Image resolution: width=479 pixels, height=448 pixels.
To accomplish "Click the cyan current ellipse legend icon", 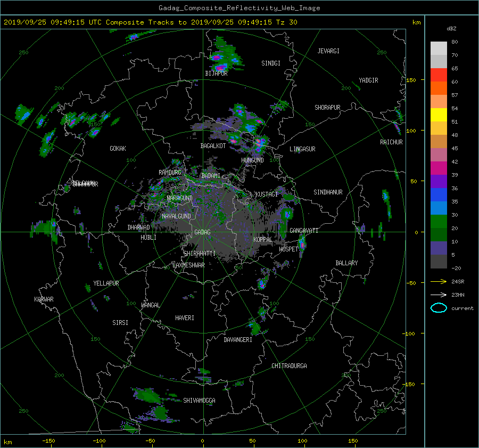I will (x=439, y=308).
